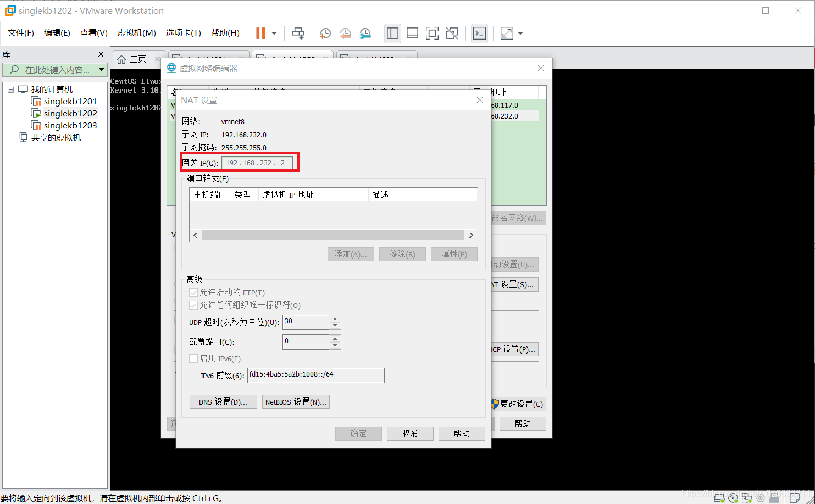Open the 文件(F) menu

(21, 33)
